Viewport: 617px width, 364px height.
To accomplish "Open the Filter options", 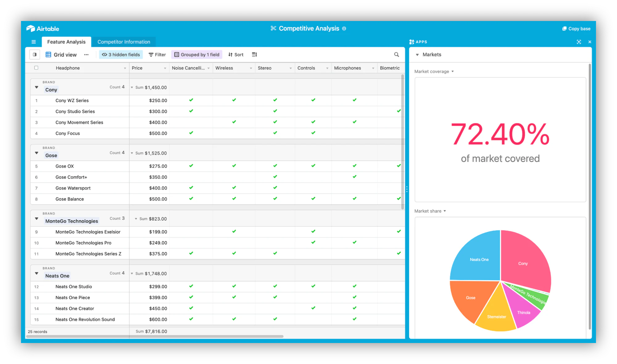I will (x=157, y=55).
